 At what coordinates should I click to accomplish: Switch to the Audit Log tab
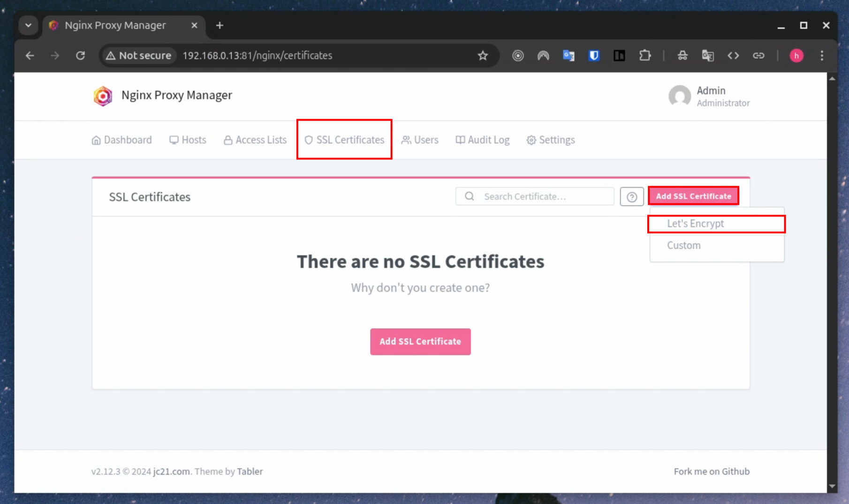click(x=482, y=140)
